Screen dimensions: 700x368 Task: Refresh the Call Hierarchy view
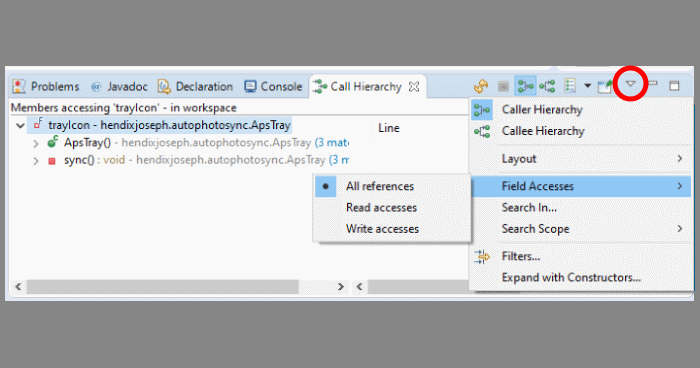481,86
